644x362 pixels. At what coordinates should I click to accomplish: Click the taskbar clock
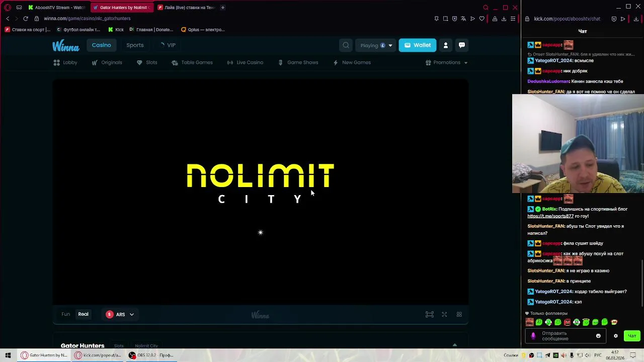[615, 355]
